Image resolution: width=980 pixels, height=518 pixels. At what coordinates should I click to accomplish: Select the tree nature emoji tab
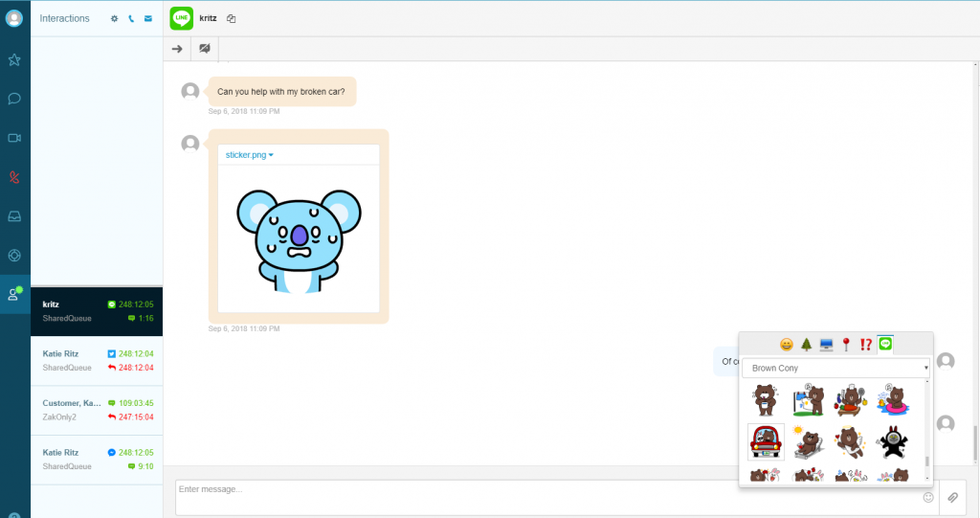click(x=806, y=344)
